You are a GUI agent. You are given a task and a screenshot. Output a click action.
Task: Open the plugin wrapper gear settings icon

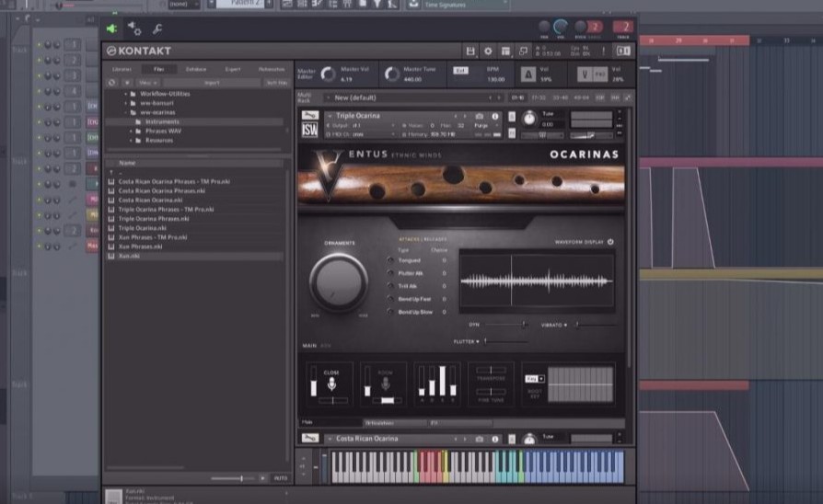(x=134, y=29)
